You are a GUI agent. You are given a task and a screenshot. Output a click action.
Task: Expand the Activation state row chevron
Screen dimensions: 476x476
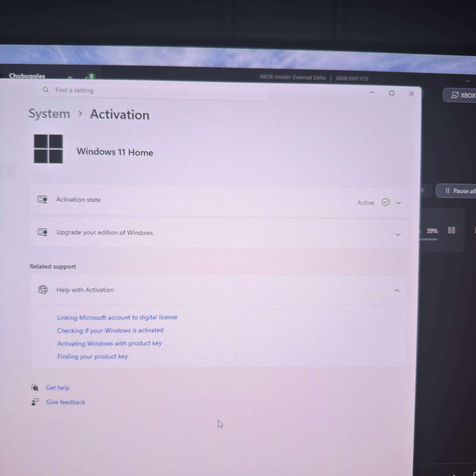pyautogui.click(x=398, y=203)
